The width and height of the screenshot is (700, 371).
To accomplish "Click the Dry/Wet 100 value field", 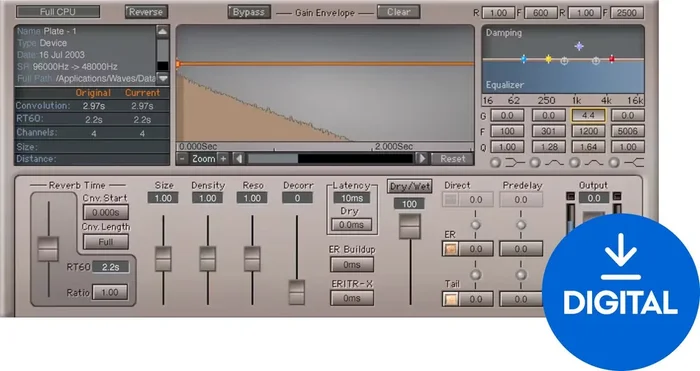I will click(x=409, y=204).
